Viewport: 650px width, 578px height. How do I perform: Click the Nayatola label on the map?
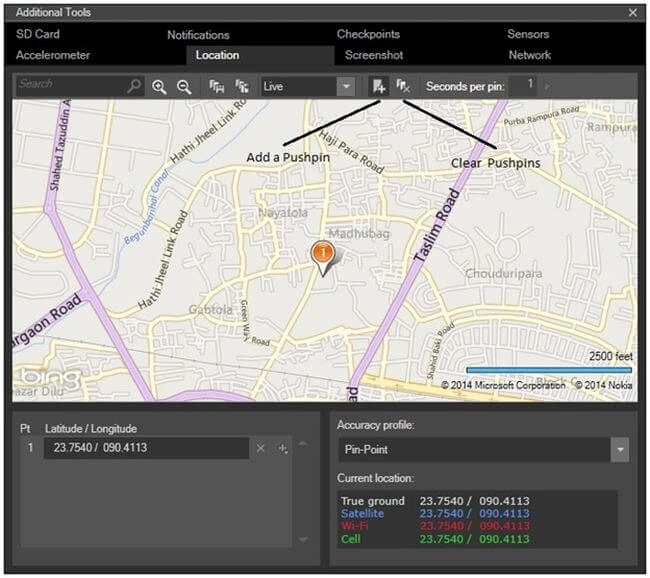pyautogui.click(x=283, y=213)
